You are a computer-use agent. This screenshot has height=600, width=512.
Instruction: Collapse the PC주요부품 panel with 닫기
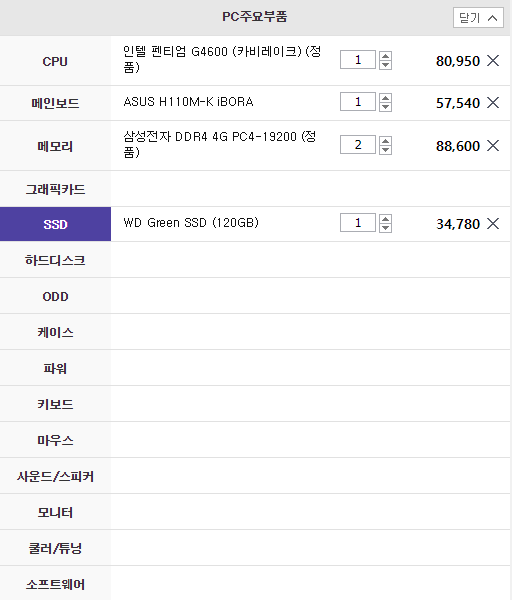tap(478, 18)
